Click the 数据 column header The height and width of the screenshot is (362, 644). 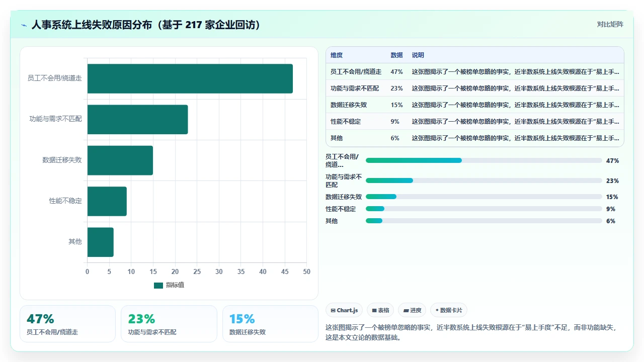coord(396,55)
